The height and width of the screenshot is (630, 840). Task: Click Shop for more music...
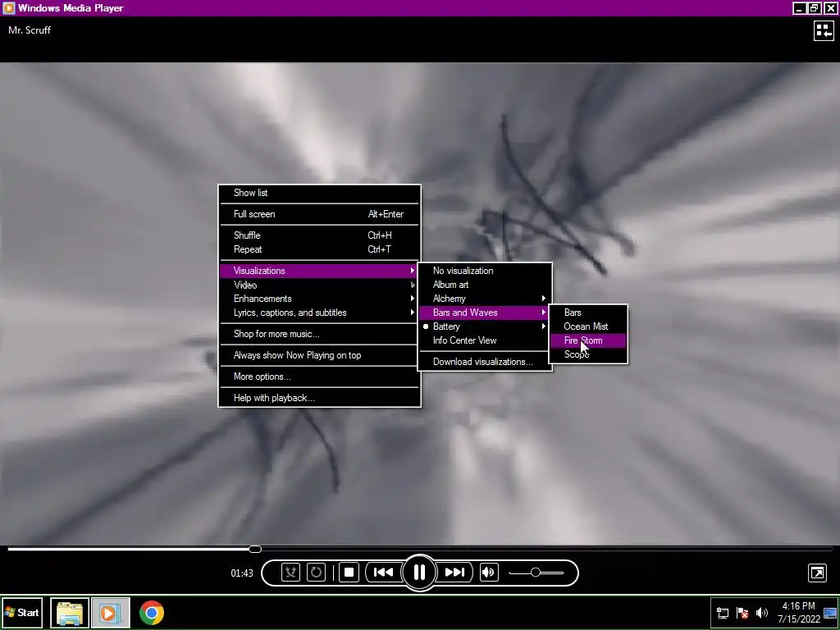click(x=319, y=334)
